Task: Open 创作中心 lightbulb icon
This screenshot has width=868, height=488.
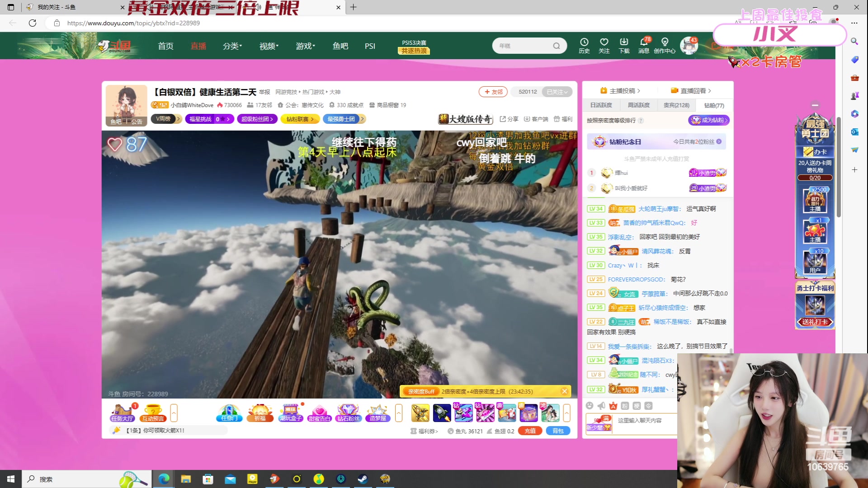Action: (665, 46)
